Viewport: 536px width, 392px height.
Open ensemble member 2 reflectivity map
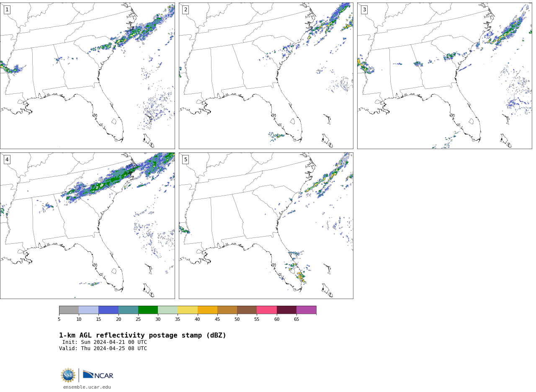coord(266,76)
